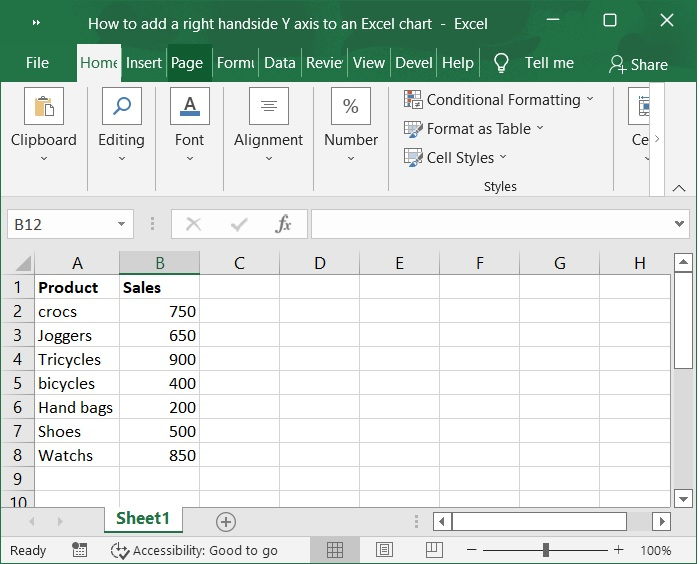Screen dimensions: 700x564
Task: Open the Editing magnifier icon group
Action: [122, 106]
